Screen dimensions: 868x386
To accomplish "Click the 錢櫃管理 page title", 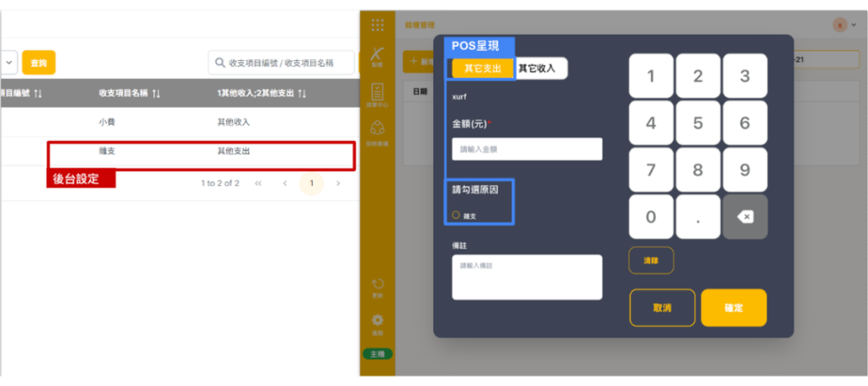I will click(420, 25).
